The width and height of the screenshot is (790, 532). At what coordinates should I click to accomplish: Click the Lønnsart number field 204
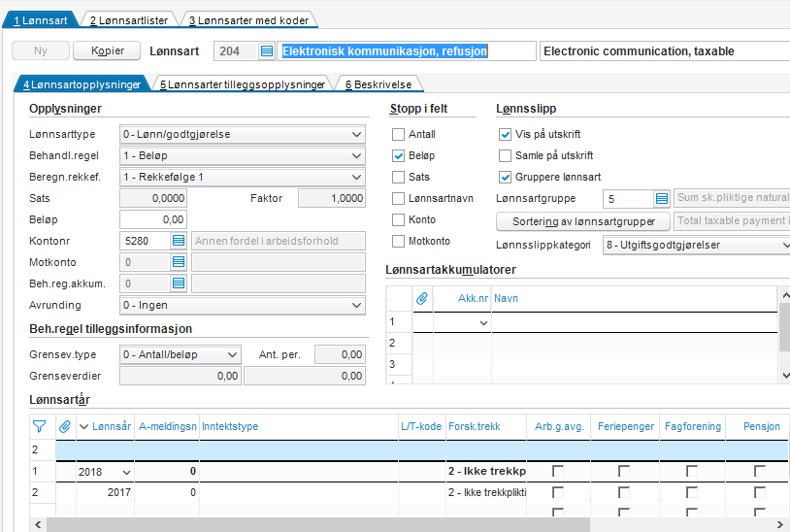(236, 50)
